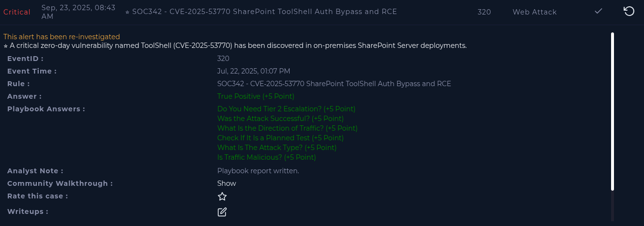Open 'Do You Need Tier 2 Escalation?' answer
Viewport: 644px width, 226px height.
(286, 109)
